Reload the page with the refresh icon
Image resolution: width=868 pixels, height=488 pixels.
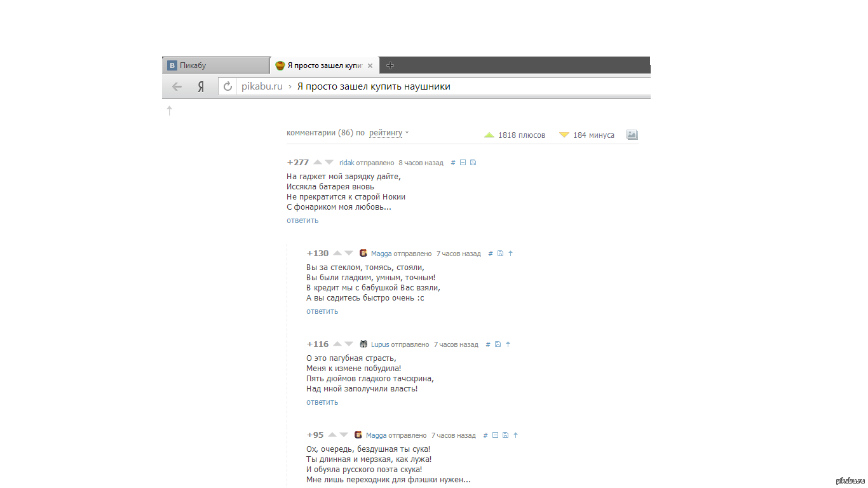(x=227, y=86)
